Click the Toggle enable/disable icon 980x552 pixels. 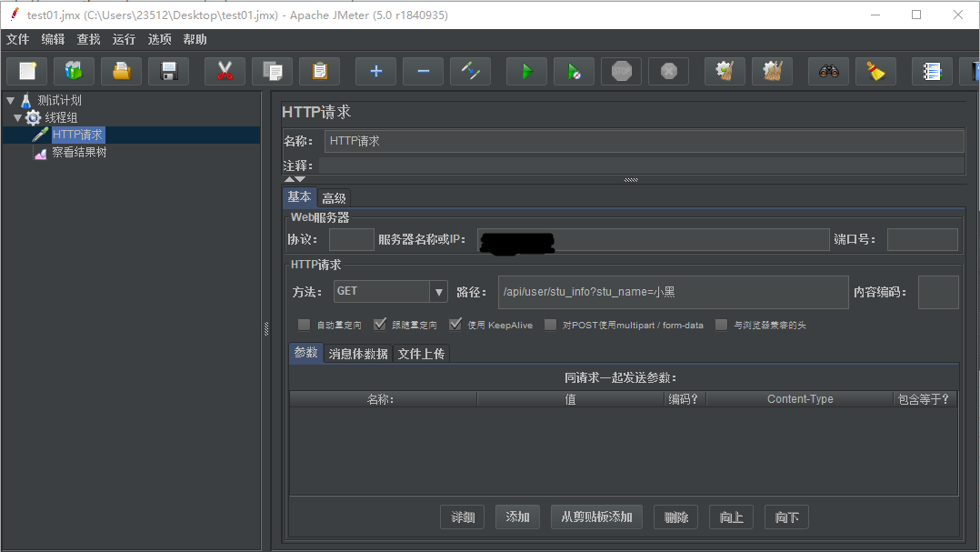point(470,71)
